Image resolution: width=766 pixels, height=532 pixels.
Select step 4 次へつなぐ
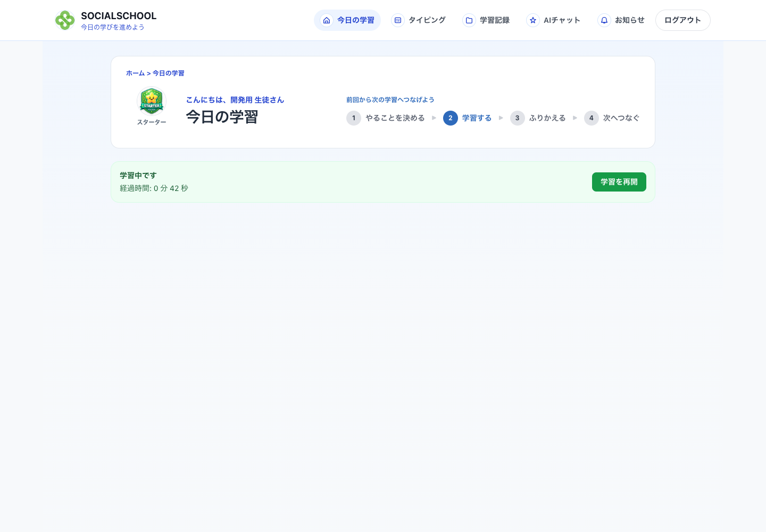pyautogui.click(x=612, y=118)
